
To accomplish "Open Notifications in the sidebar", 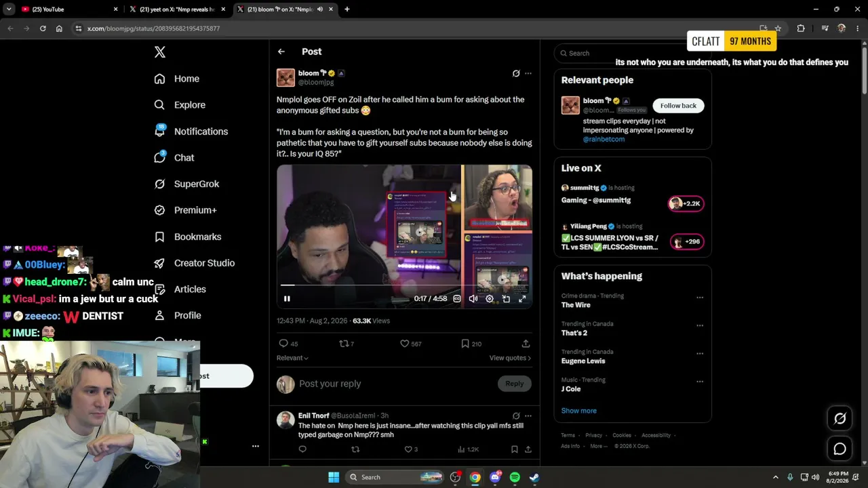I will (x=191, y=131).
